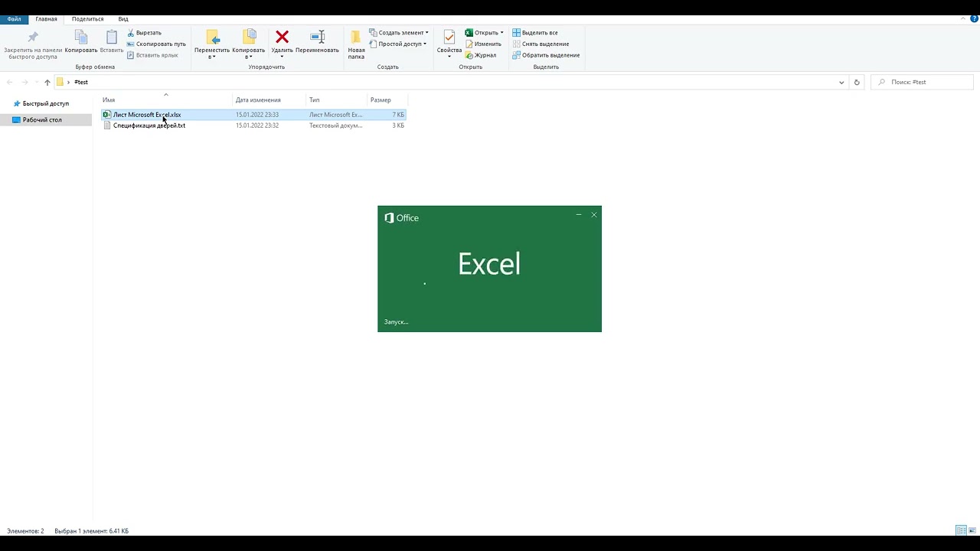The height and width of the screenshot is (551, 980).
Task: Select Лист Microsoft Excel.xlsx file
Action: (x=253, y=115)
